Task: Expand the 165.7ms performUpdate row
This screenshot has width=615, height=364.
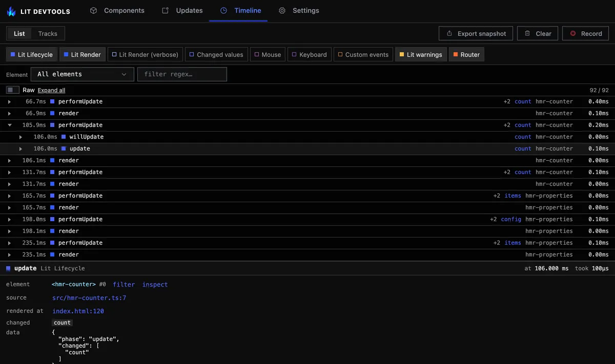Action: pyautogui.click(x=9, y=196)
